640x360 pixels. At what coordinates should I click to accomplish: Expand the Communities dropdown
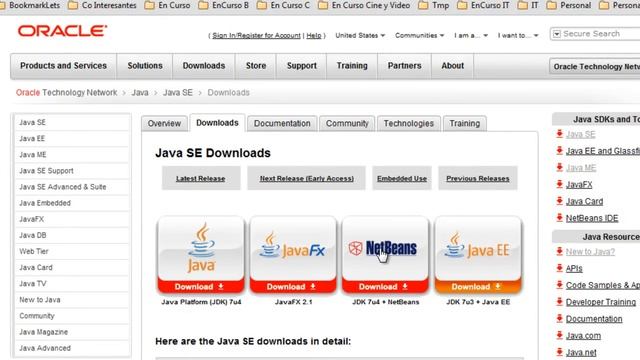pyautogui.click(x=420, y=36)
